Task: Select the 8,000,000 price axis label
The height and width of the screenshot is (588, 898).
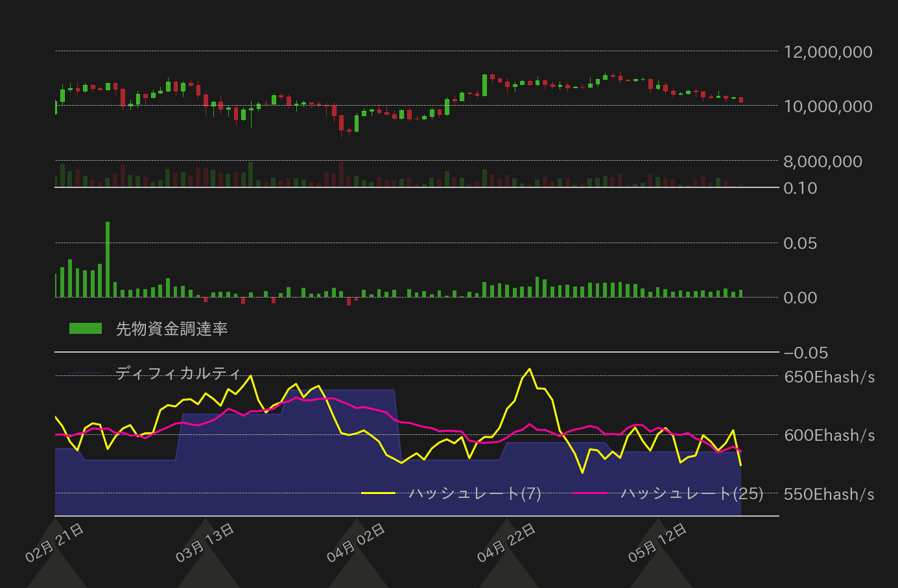Action: point(823,161)
